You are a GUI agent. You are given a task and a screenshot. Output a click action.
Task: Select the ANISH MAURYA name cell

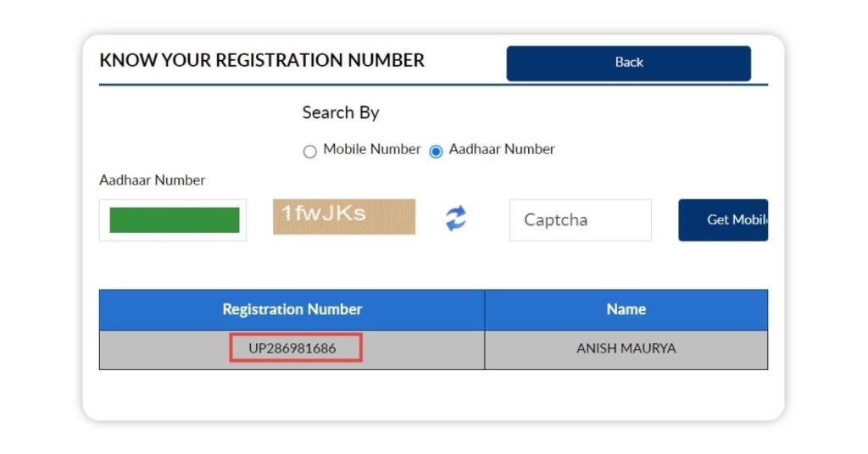pyautogui.click(x=626, y=349)
